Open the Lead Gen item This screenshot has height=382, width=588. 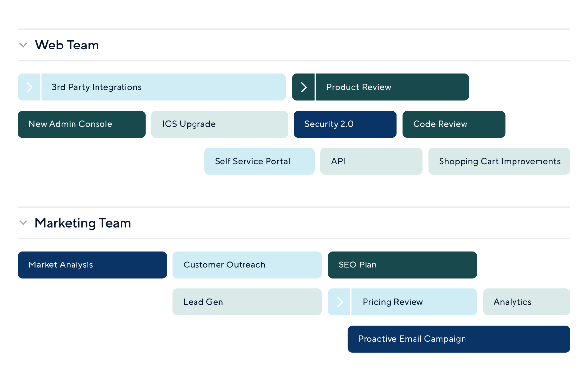247,302
